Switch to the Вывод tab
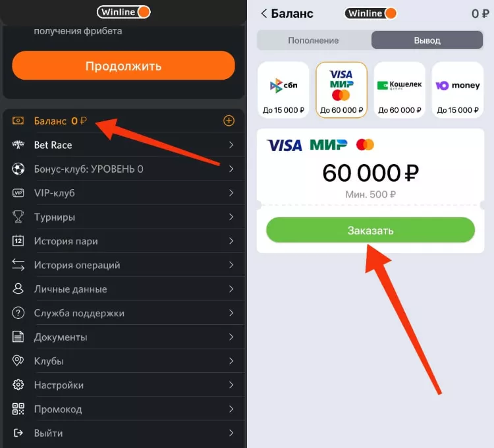 [x=427, y=40]
